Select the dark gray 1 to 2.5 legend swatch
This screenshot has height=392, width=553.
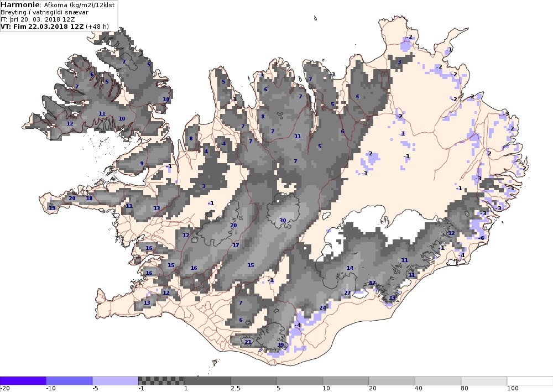click(x=207, y=381)
